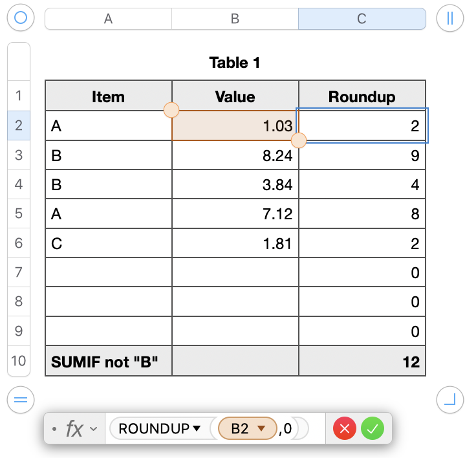This screenshot has height=458, width=476.
Task: Expand the fx chevron menu
Action: tap(94, 429)
